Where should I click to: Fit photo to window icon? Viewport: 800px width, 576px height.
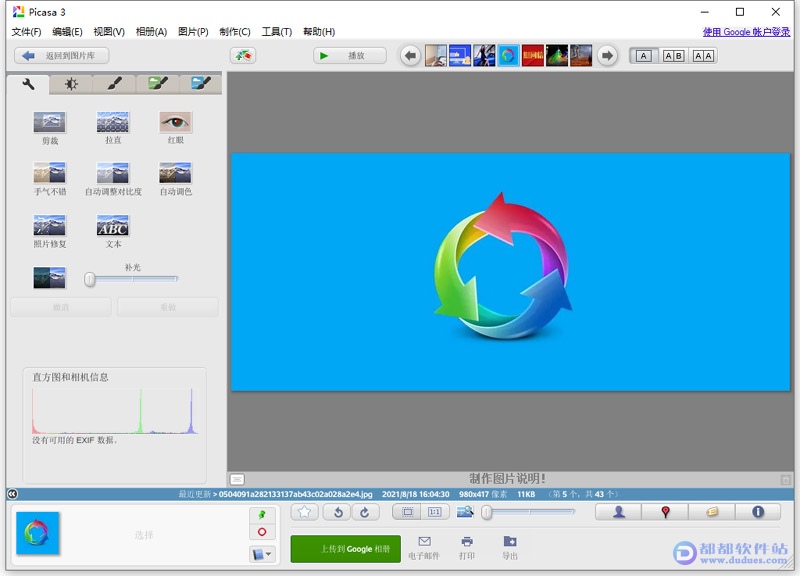407,512
